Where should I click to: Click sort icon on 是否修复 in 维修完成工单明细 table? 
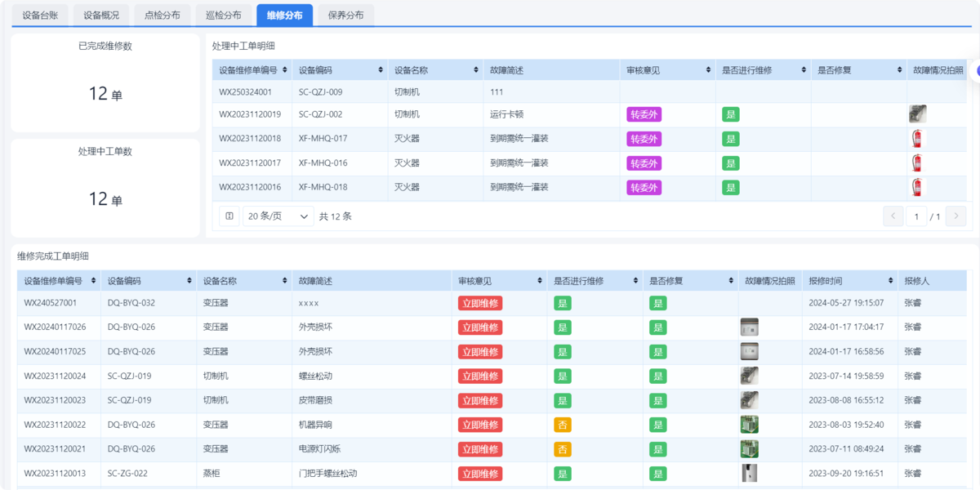(x=729, y=281)
